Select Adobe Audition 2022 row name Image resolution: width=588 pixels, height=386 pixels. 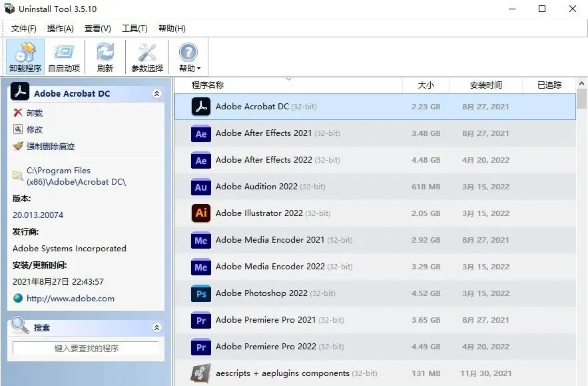click(x=256, y=187)
